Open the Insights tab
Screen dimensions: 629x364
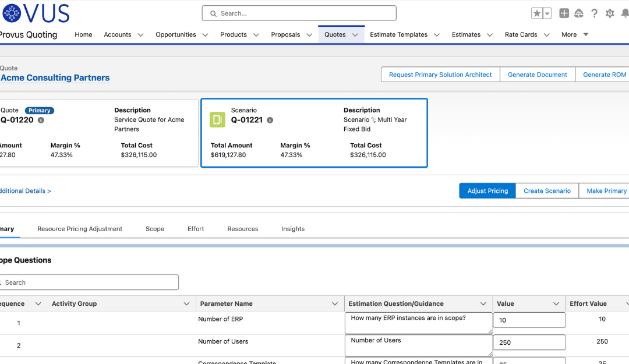293,229
